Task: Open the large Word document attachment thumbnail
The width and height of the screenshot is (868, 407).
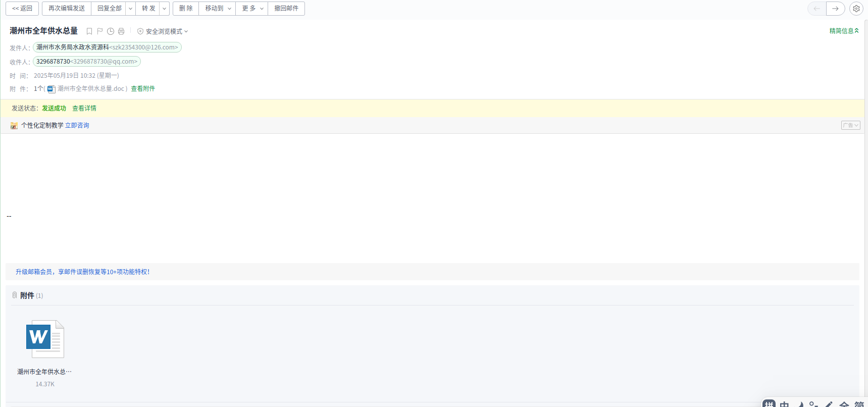Action: point(45,339)
